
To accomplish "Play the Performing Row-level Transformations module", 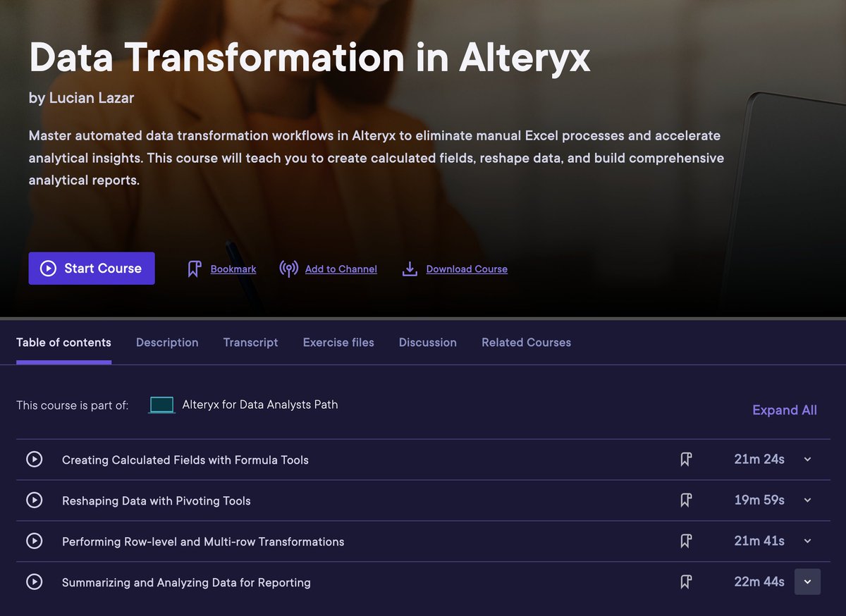I will [35, 541].
